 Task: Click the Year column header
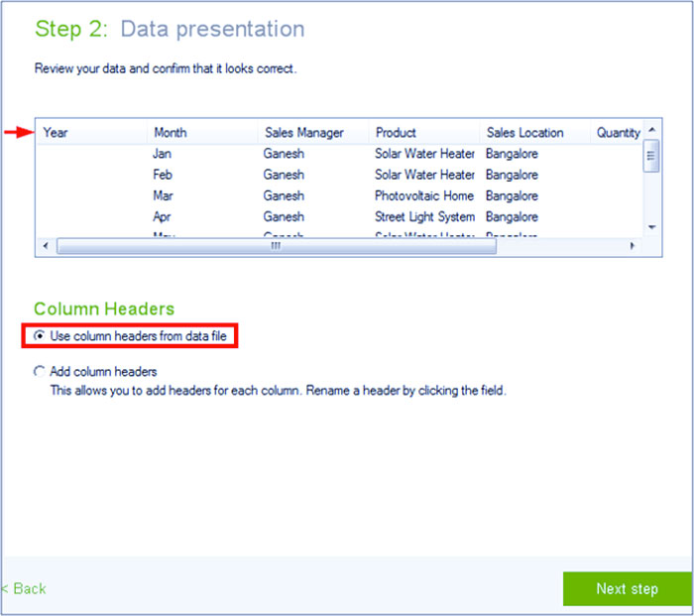(91, 132)
